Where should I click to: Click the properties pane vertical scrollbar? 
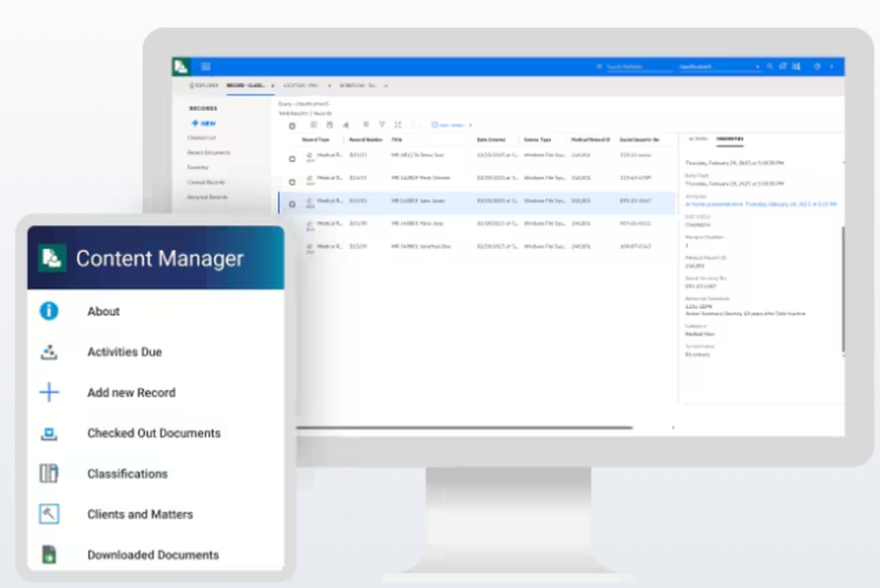(x=843, y=290)
